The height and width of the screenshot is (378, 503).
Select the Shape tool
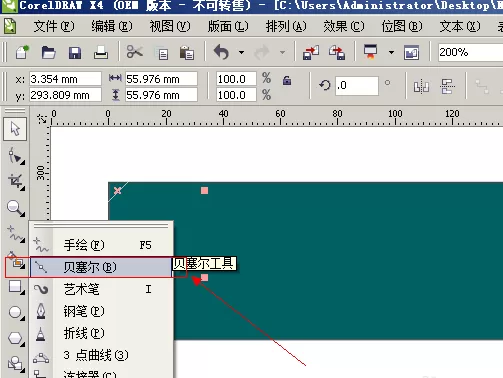pyautogui.click(x=15, y=156)
